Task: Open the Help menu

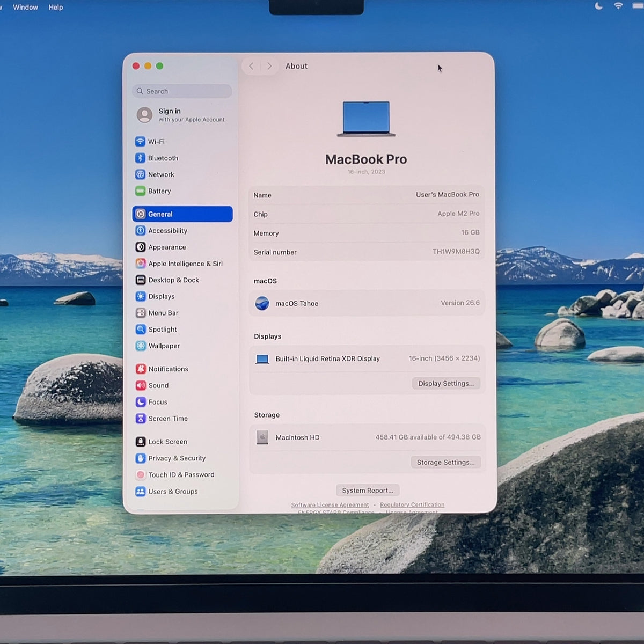Action: pos(56,7)
